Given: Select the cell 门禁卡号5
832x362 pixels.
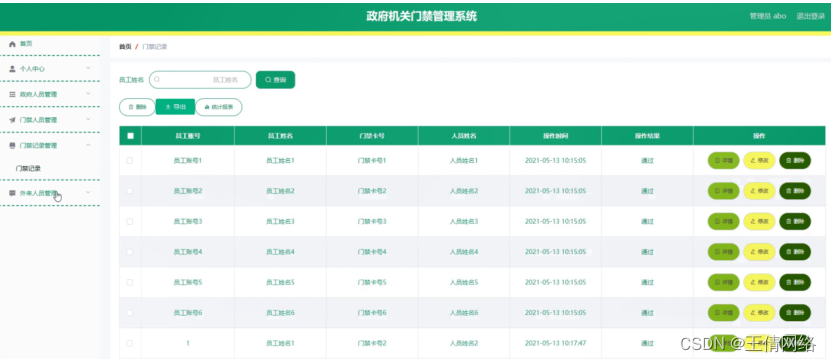Looking at the screenshot, I should click(372, 282).
